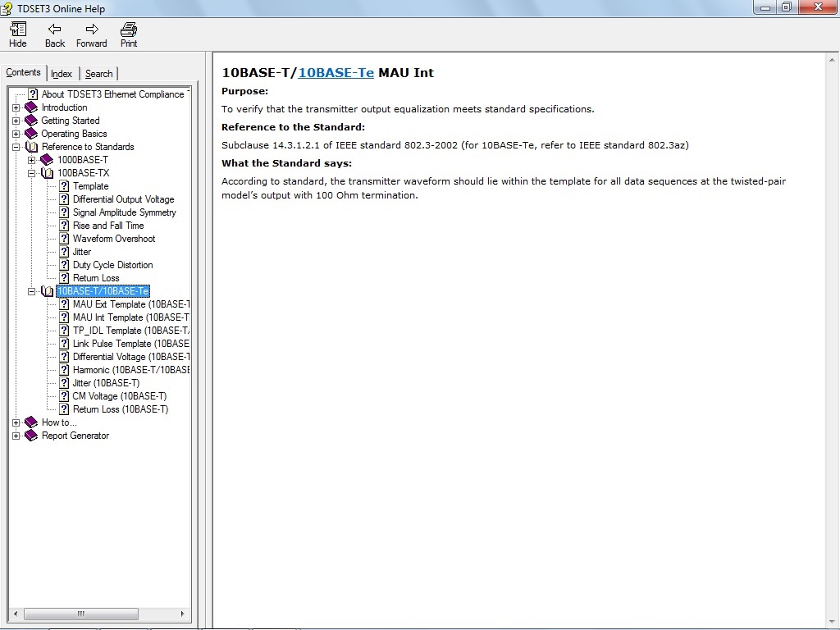Click the Return Loss icon under 100BASE-TX

point(64,278)
